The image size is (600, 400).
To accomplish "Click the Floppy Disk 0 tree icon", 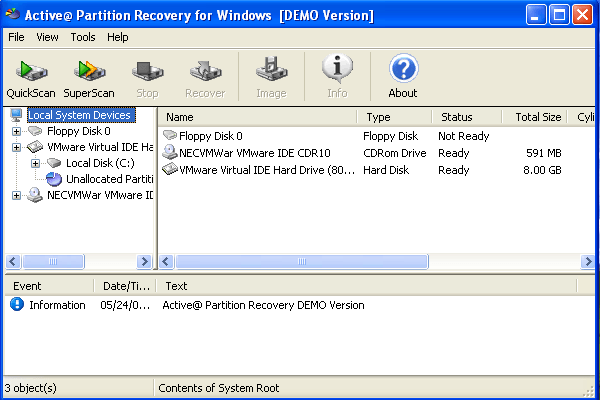I will (x=35, y=131).
